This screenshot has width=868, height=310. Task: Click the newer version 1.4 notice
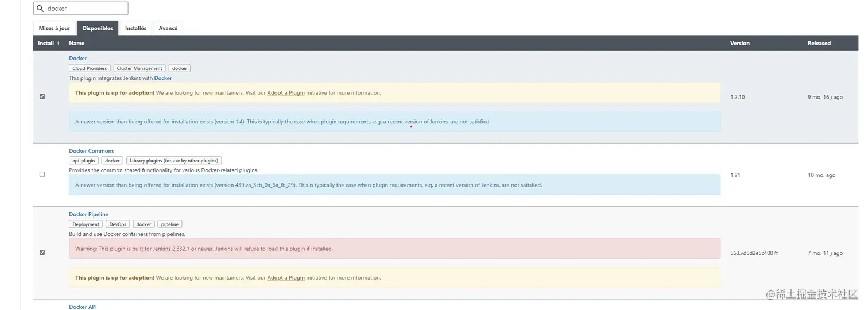click(394, 122)
